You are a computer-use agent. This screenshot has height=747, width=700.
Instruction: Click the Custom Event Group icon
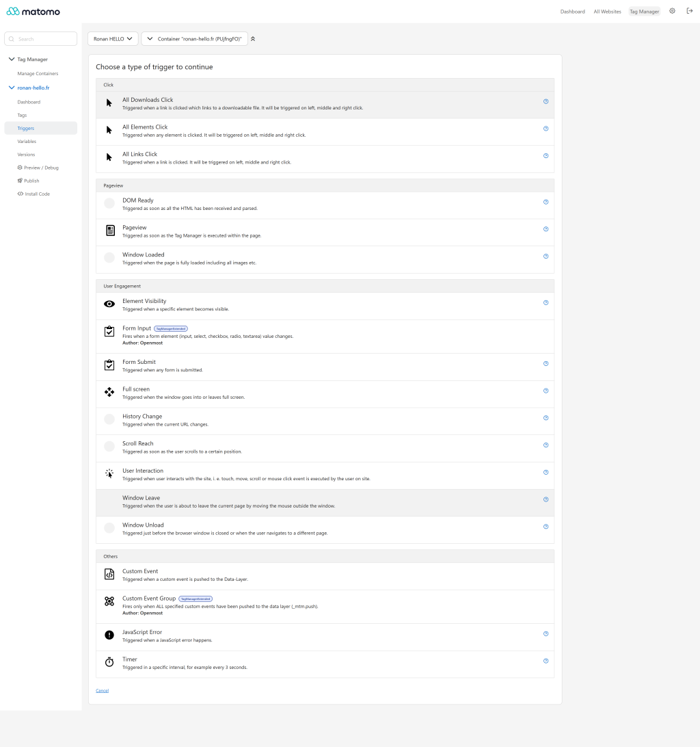109,601
